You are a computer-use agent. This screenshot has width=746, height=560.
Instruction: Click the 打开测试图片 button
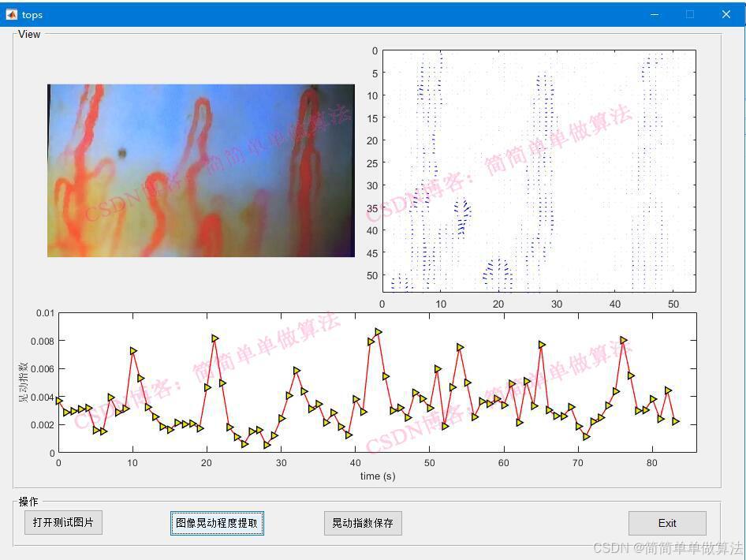63,523
